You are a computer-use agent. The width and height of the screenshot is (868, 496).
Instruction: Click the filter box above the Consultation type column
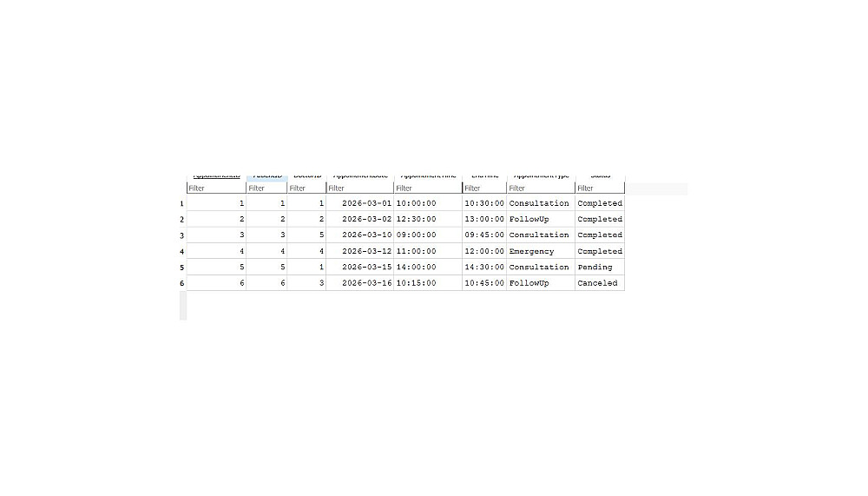541,188
